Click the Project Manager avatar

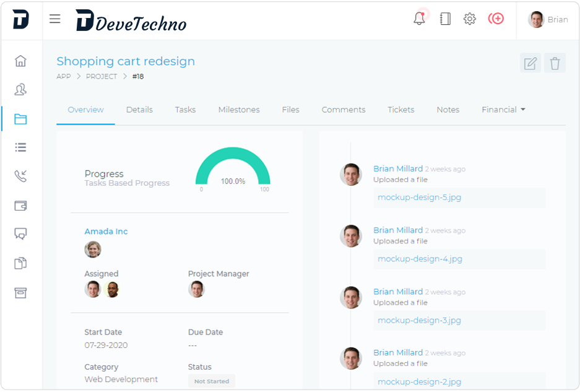tap(197, 289)
